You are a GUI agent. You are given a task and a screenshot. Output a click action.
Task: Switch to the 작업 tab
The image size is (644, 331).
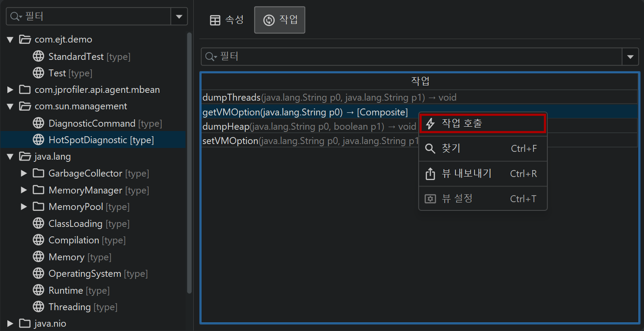tap(280, 20)
